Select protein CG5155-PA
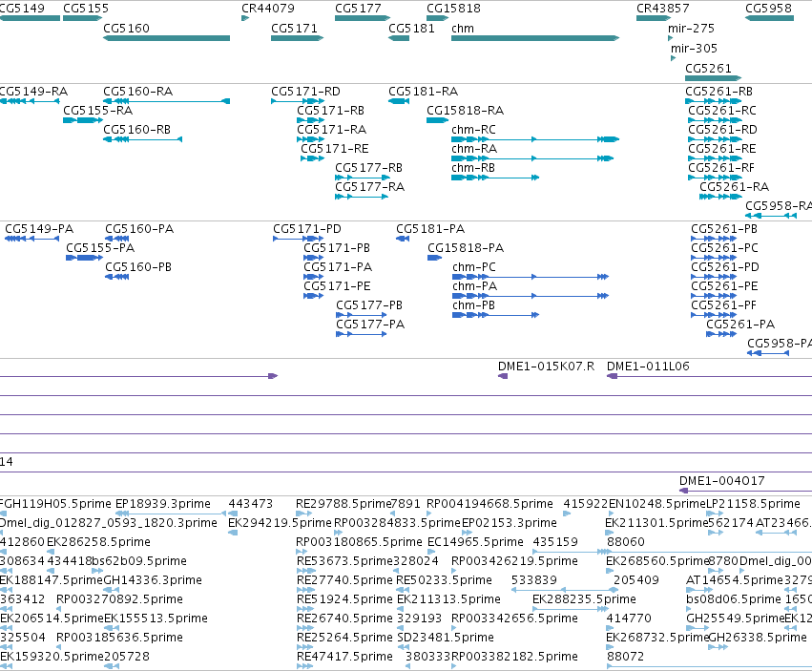The image size is (812, 671). 84,258
